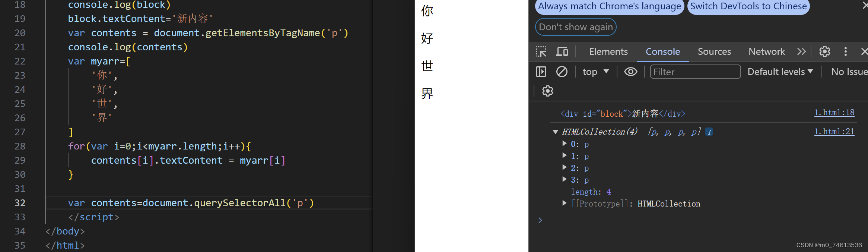Expand item 3: p in collection
The height and width of the screenshot is (252, 868).
[x=565, y=179]
